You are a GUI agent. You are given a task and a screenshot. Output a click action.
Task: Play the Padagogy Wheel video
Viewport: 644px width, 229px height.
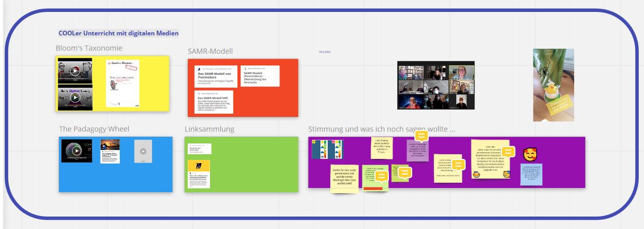point(77,151)
